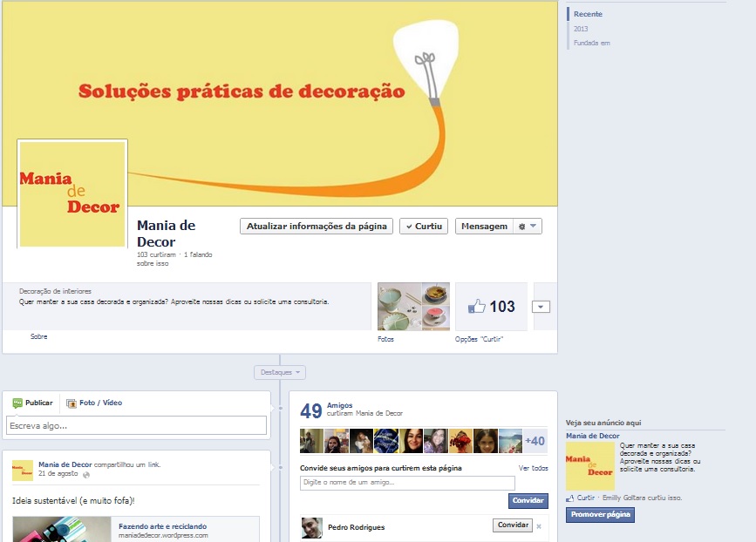Click the Pedro Rodrigues name
The width and height of the screenshot is (756, 542).
357,527
